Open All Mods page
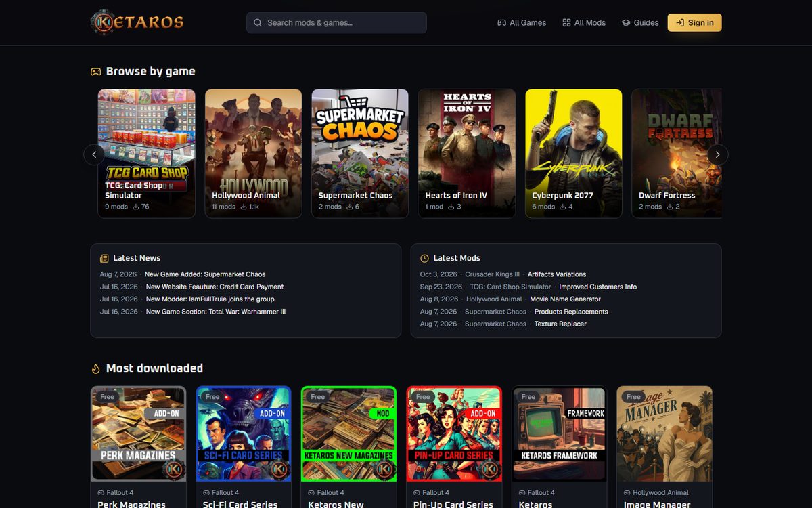812x508 pixels. [584, 22]
